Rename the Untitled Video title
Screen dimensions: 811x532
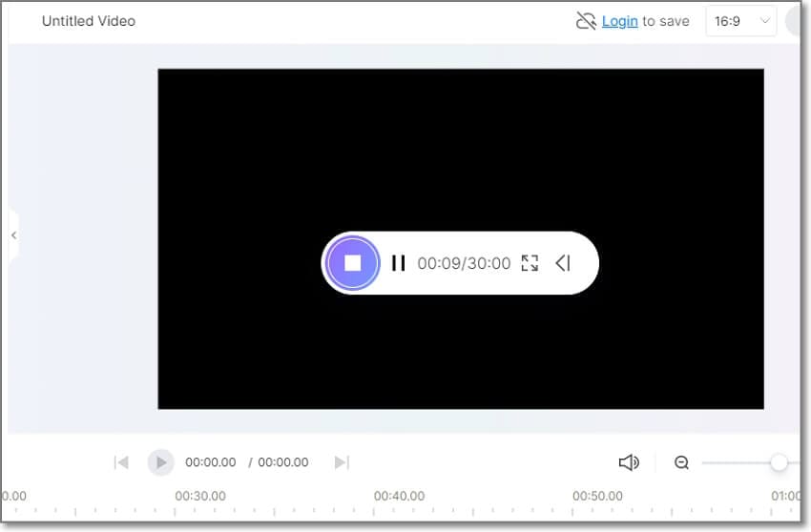click(x=89, y=21)
